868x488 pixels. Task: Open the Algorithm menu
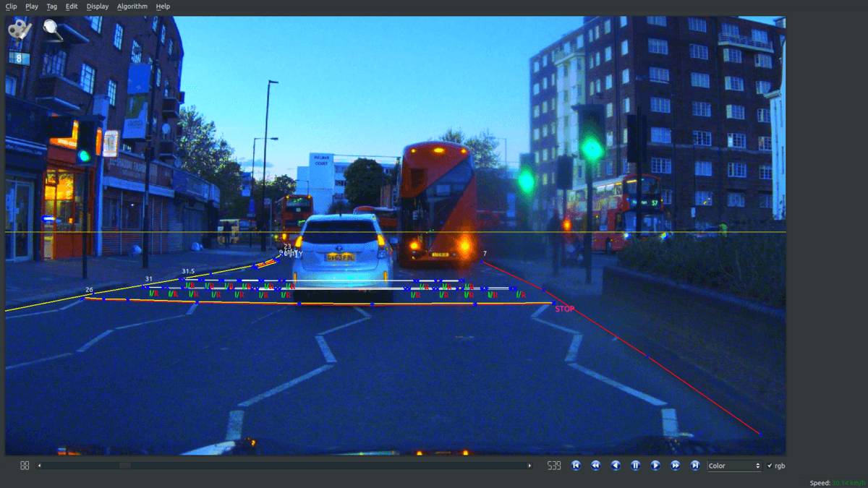tap(132, 7)
